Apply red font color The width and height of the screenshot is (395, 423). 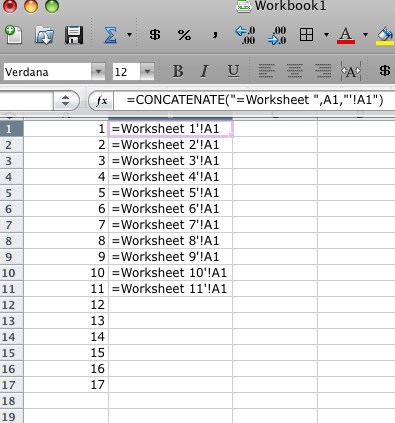point(346,35)
